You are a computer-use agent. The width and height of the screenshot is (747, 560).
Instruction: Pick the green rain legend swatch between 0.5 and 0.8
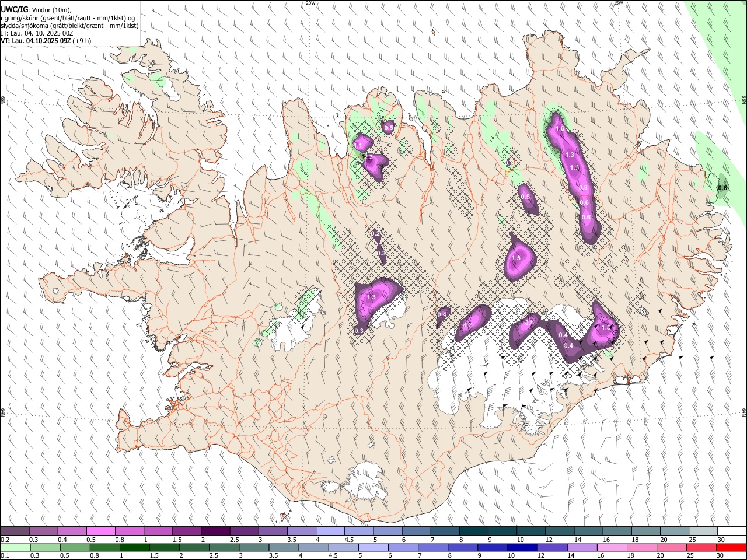75,547
